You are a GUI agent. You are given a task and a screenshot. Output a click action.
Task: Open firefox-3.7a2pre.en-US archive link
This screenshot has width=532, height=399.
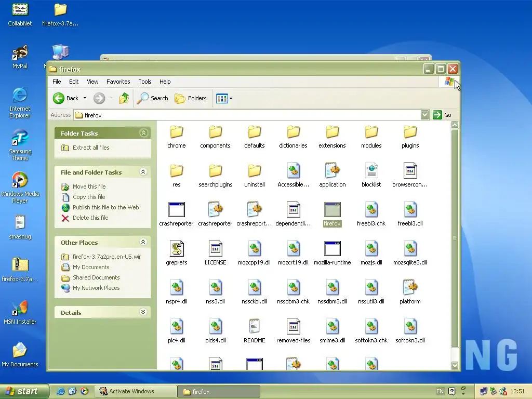[107, 257]
